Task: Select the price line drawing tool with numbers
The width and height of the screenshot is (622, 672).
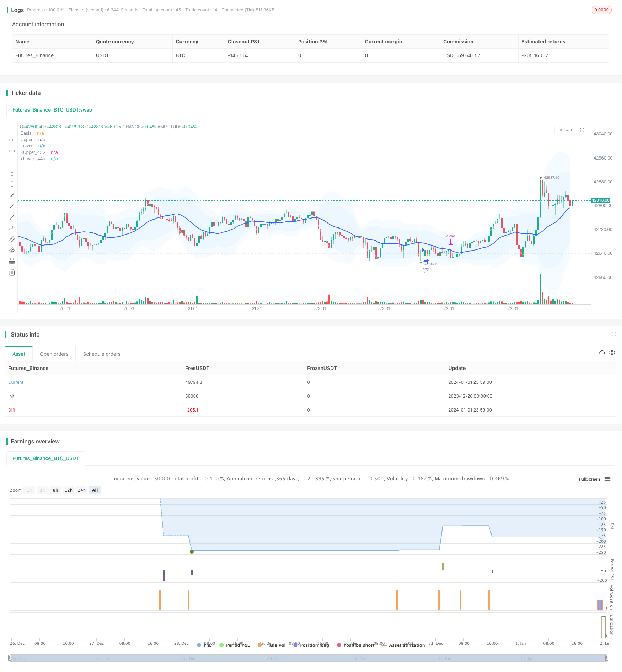Action: click(12, 228)
